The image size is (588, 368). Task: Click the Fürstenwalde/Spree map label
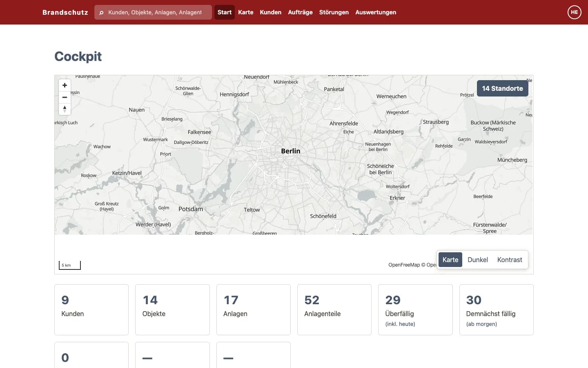490,228
